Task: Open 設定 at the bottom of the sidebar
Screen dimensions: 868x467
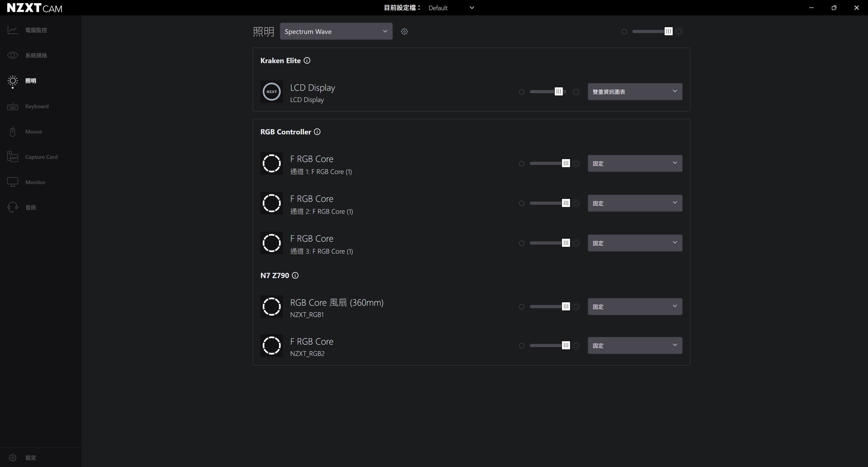Action: click(x=40, y=457)
